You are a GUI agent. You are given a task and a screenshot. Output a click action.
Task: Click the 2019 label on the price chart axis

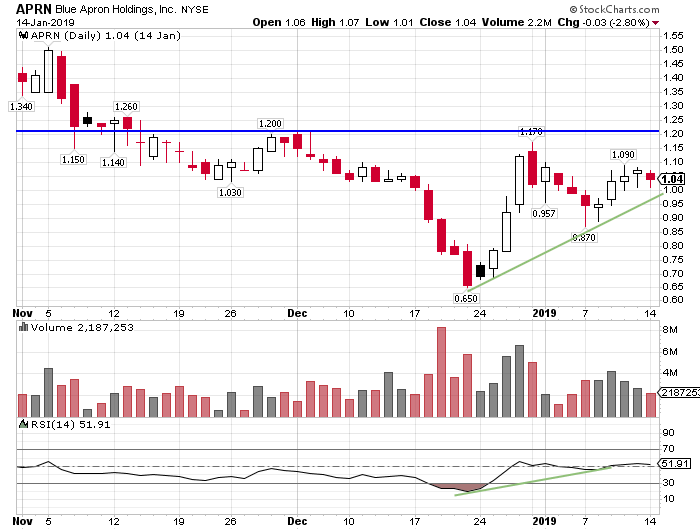544,313
